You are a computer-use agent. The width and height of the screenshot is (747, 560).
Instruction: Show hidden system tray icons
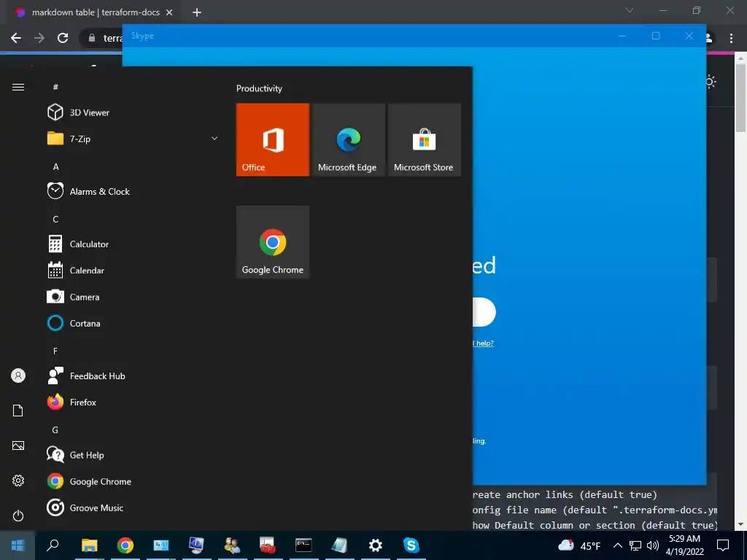(617, 545)
